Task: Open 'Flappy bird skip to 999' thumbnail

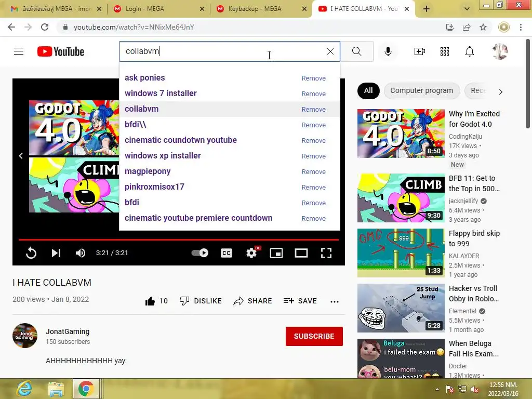Action: pos(401,253)
